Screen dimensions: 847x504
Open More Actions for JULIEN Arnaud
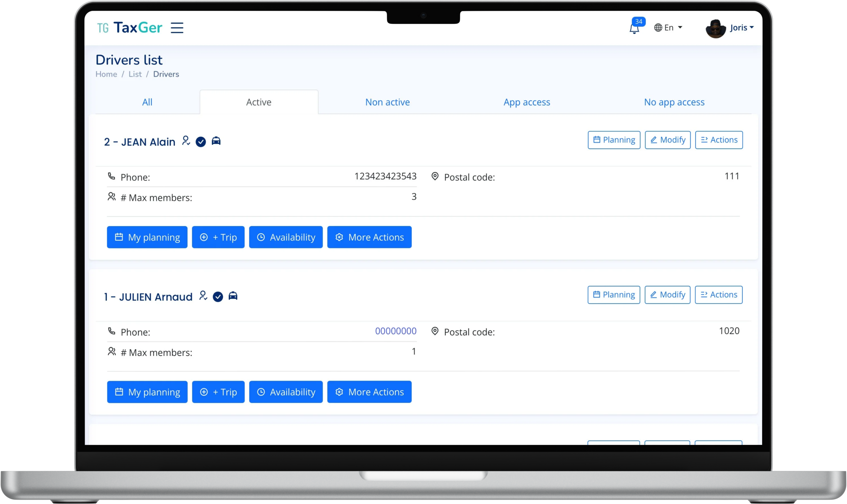(x=369, y=392)
